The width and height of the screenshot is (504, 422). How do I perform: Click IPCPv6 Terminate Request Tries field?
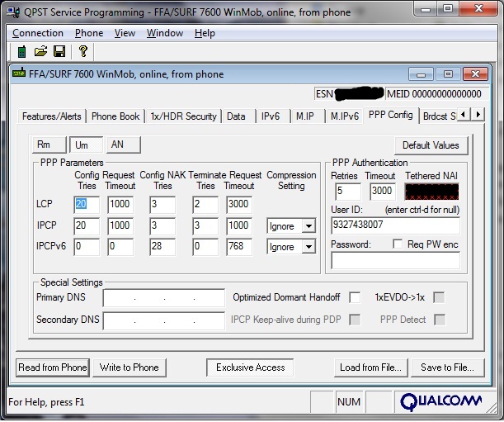(205, 247)
